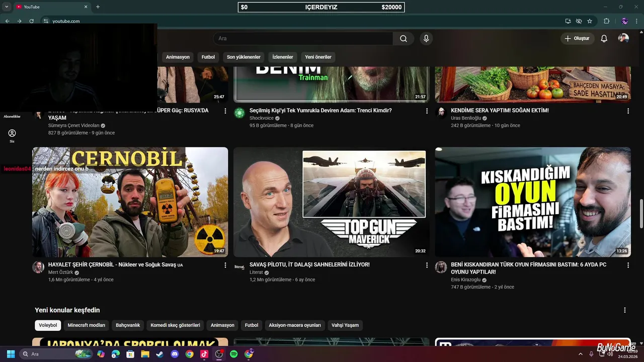Screen dimensions: 644x362
Task: Select the Voleybol topic chip
Action: point(48,325)
